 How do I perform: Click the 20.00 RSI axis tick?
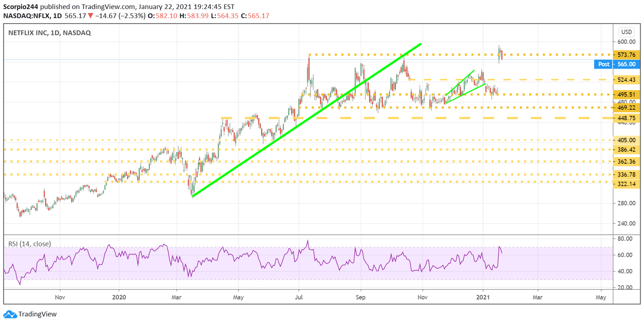[625, 288]
